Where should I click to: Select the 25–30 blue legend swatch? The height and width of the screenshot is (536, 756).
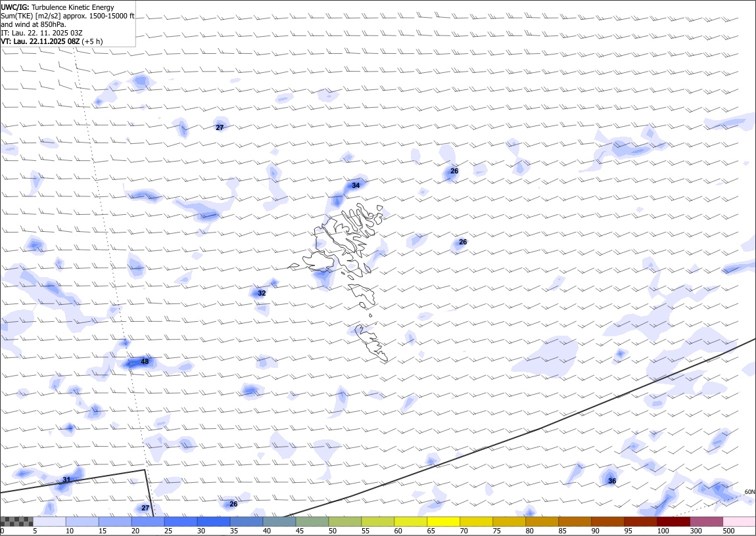[181, 522]
